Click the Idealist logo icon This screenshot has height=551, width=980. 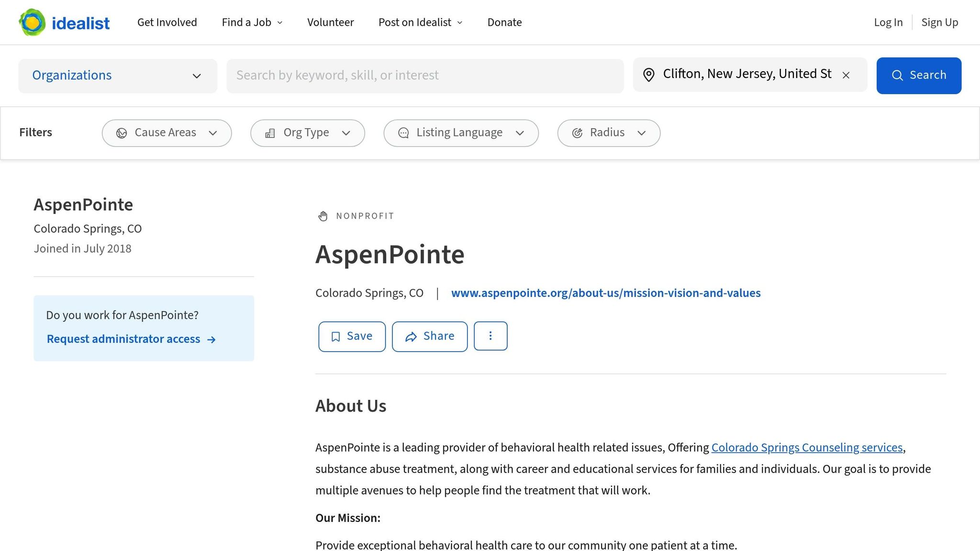point(32,22)
